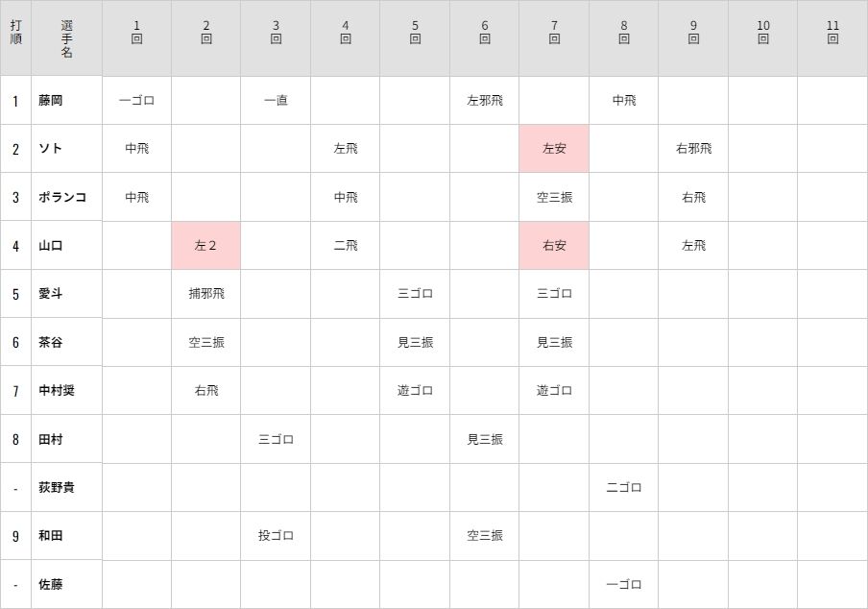Select player name ソト
The height and width of the screenshot is (609, 868).
[50, 149]
